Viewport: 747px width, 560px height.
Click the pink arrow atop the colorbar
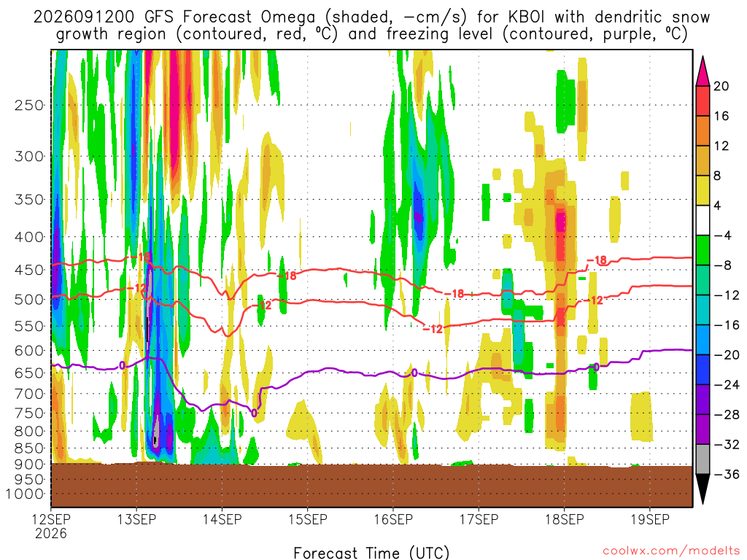703,71
